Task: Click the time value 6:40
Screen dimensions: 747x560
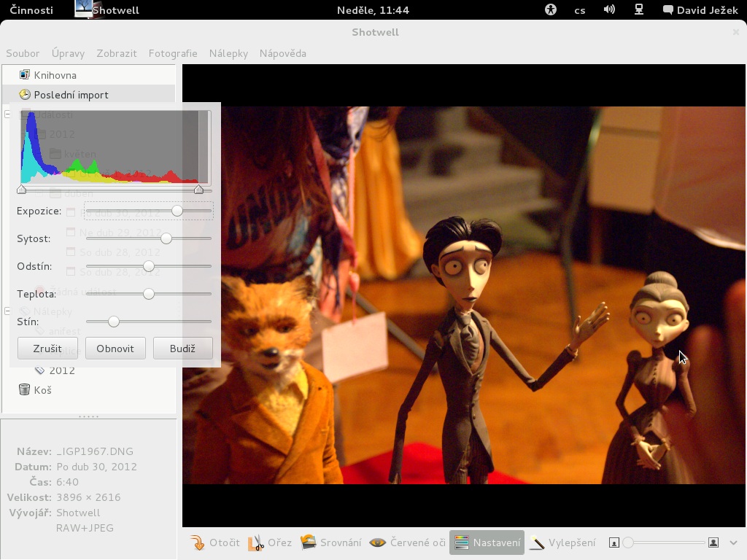Action: (x=67, y=482)
